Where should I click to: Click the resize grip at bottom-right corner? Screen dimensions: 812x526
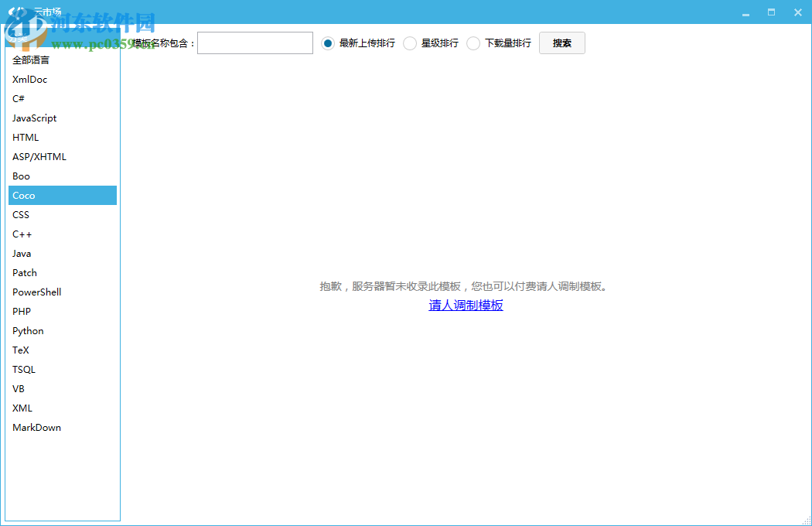pyautogui.click(x=807, y=521)
